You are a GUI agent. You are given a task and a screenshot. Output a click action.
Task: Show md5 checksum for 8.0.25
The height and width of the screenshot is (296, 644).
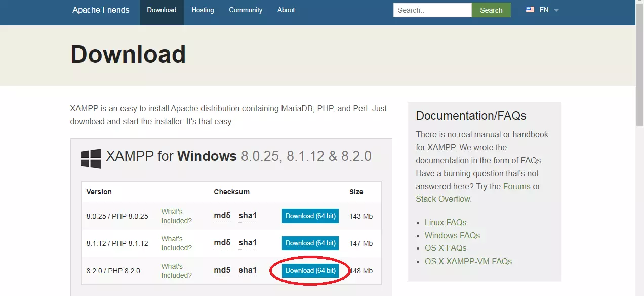click(222, 216)
